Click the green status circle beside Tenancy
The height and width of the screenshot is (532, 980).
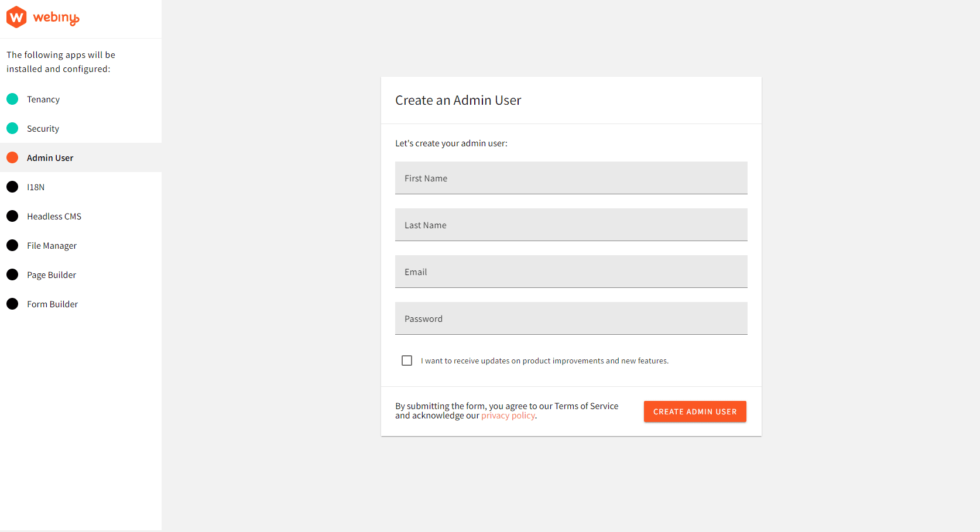[13, 99]
